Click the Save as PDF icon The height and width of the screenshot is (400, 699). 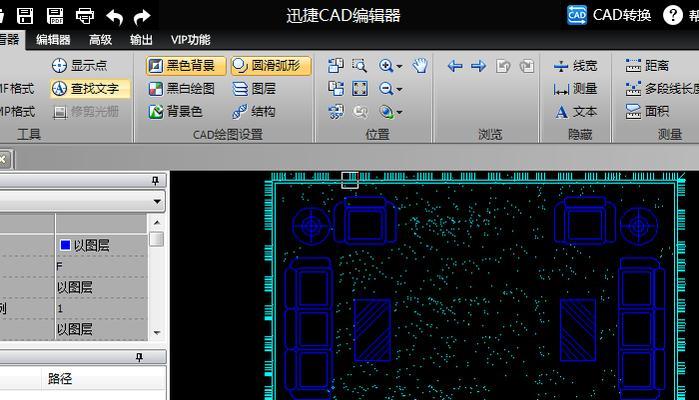(x=55, y=16)
